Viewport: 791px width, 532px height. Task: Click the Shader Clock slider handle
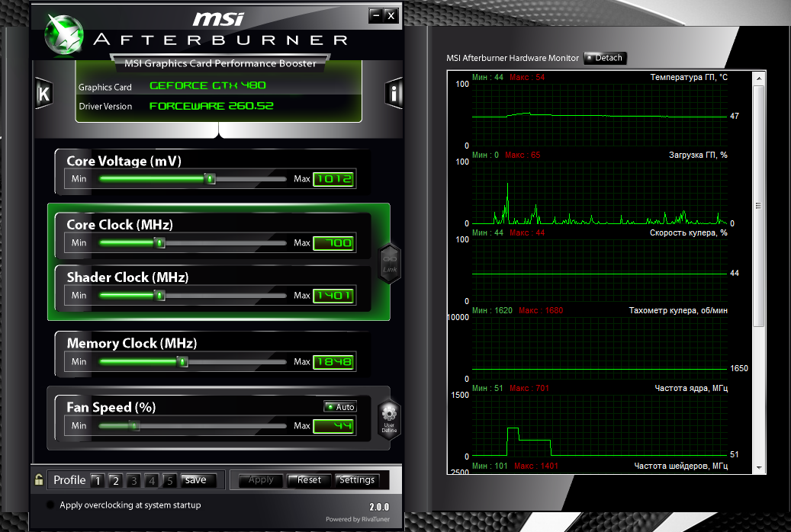pyautogui.click(x=159, y=296)
